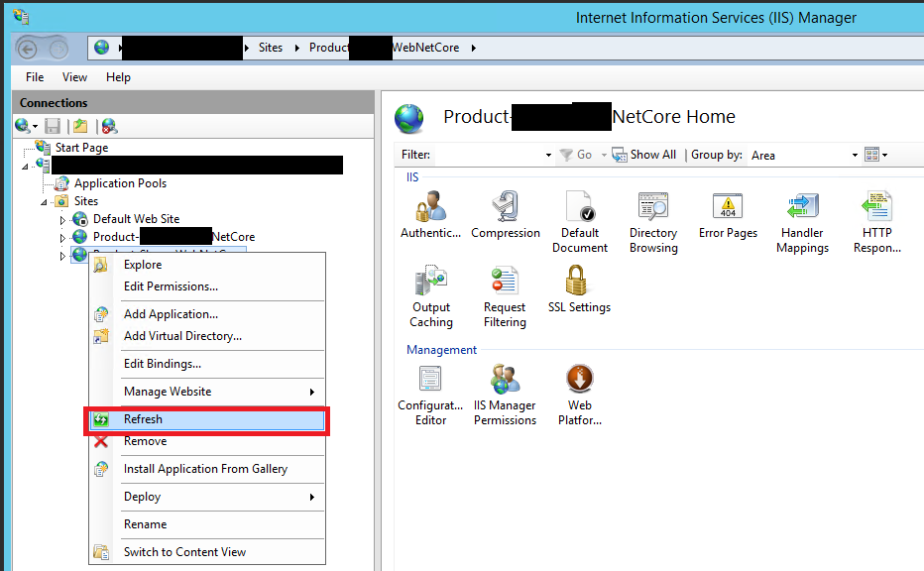This screenshot has width=924, height=571.
Task: Click Sites in the address breadcrumb
Action: (x=271, y=48)
